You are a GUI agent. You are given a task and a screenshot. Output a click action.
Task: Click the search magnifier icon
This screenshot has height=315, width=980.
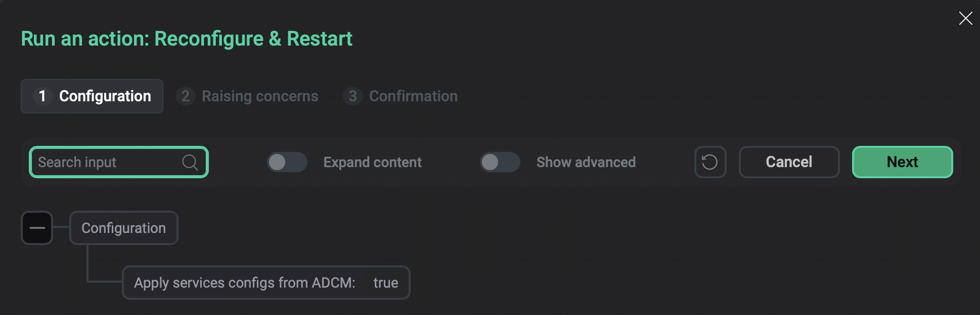pos(190,162)
